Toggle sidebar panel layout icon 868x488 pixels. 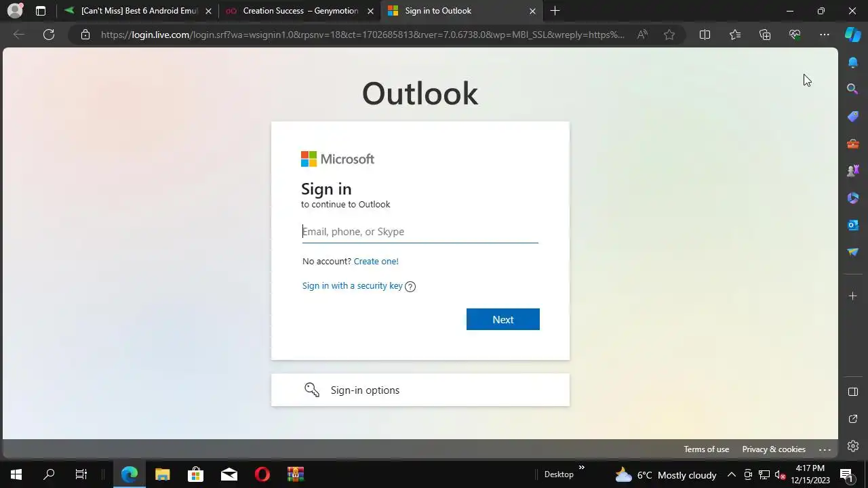click(x=853, y=392)
